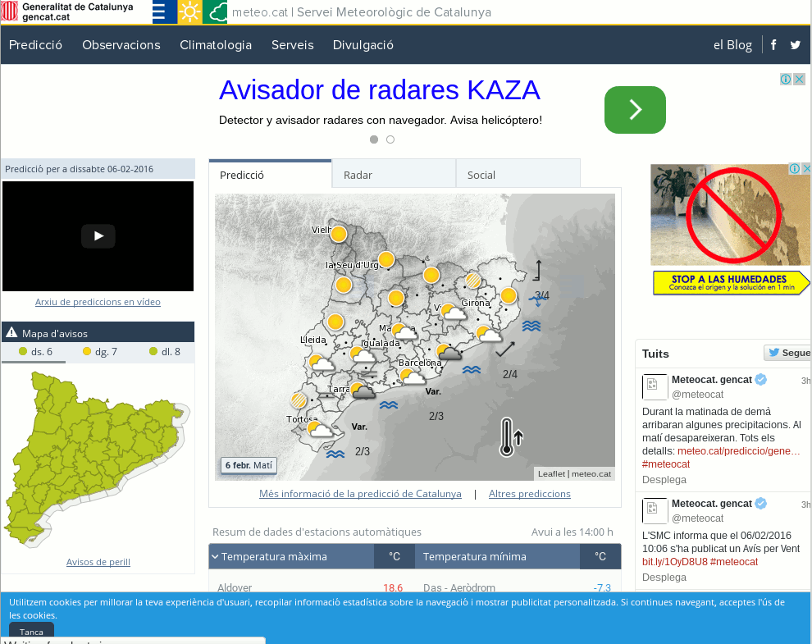Click the green arrow ad button
Viewport: 812px width, 644px height.
(635, 110)
